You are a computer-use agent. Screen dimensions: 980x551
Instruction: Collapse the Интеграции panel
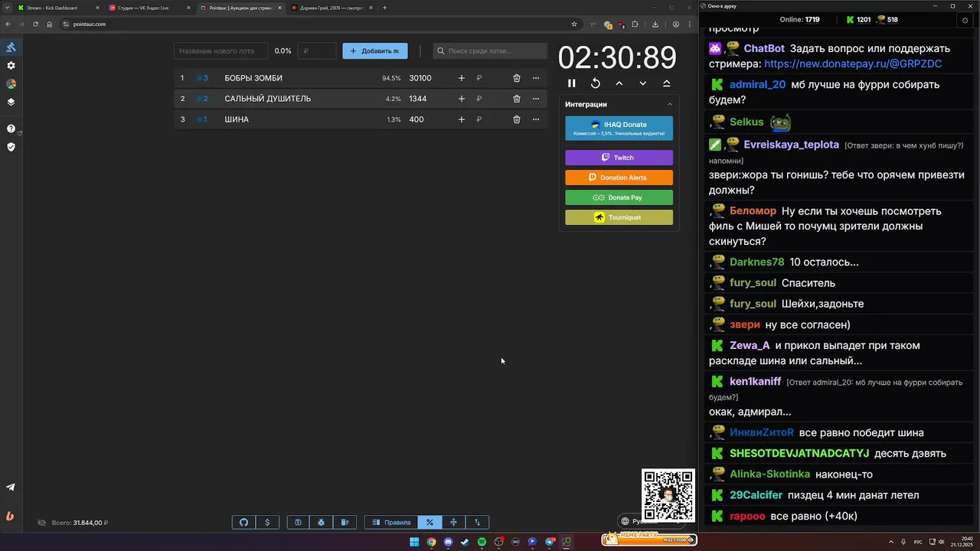670,104
